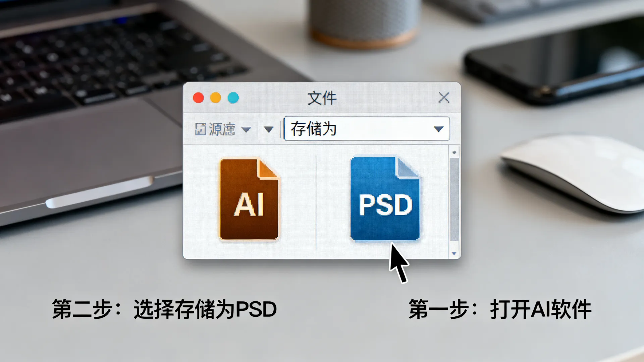The width and height of the screenshot is (644, 362).
Task: Open the 存储为 dropdown box
Action: click(367, 129)
